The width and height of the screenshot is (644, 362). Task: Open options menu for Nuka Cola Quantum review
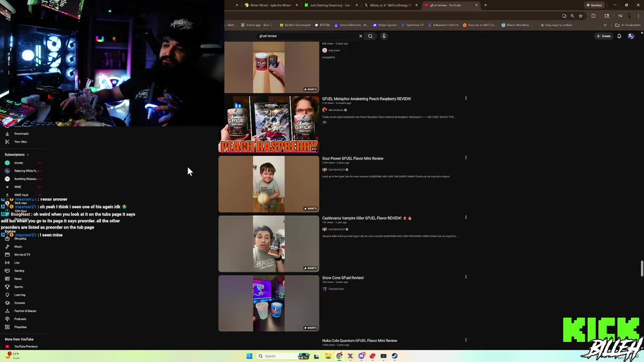(466, 340)
